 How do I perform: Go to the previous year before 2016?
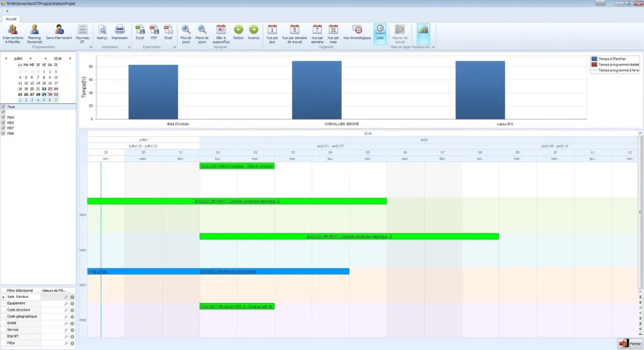(x=45, y=58)
